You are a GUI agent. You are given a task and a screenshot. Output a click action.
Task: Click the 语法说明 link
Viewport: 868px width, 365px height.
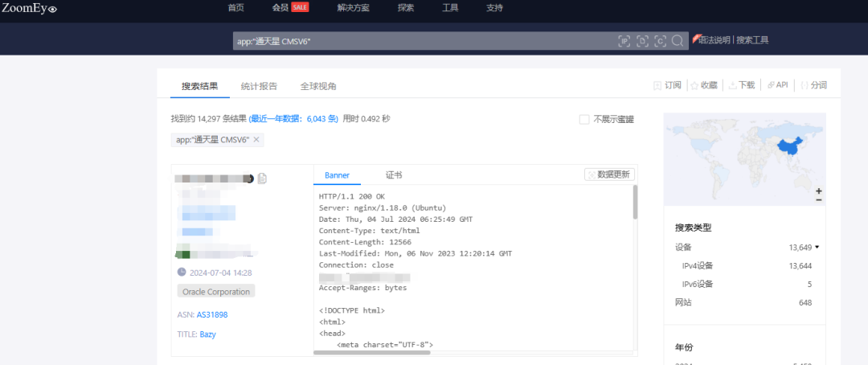[714, 40]
